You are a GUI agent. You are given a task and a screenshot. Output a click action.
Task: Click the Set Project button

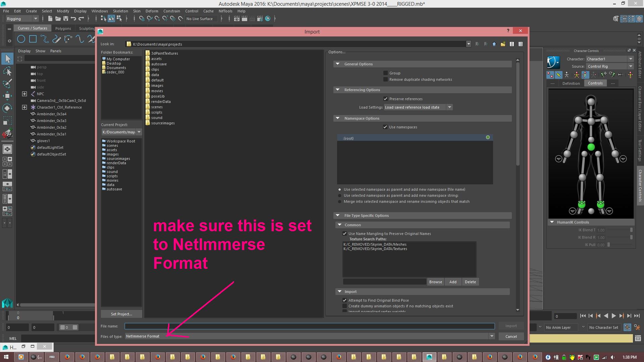click(x=121, y=314)
